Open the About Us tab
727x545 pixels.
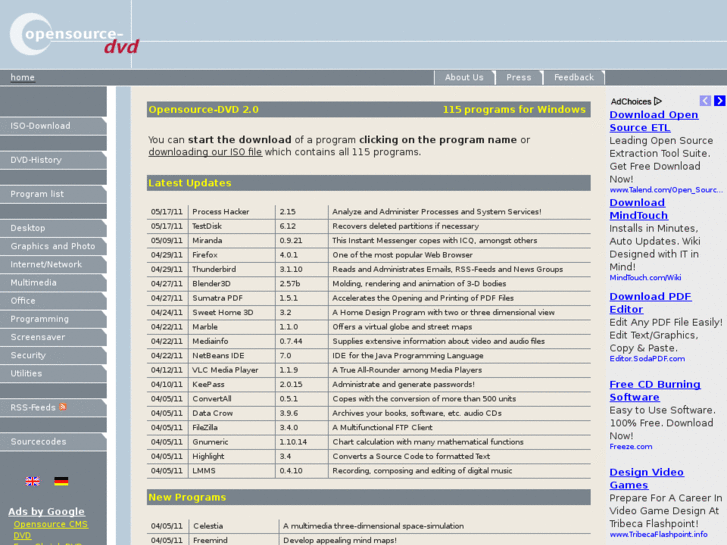[x=464, y=77]
